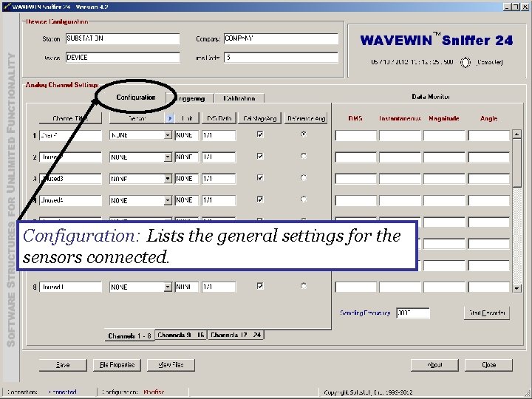
Task: Select the Channels 17 - 24 tab
Action: pos(236,335)
